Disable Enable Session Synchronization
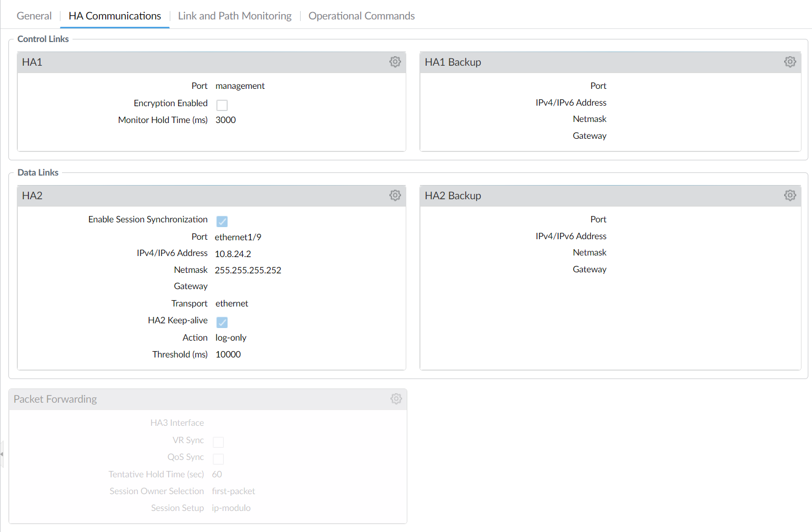812x532 pixels. [x=222, y=221]
